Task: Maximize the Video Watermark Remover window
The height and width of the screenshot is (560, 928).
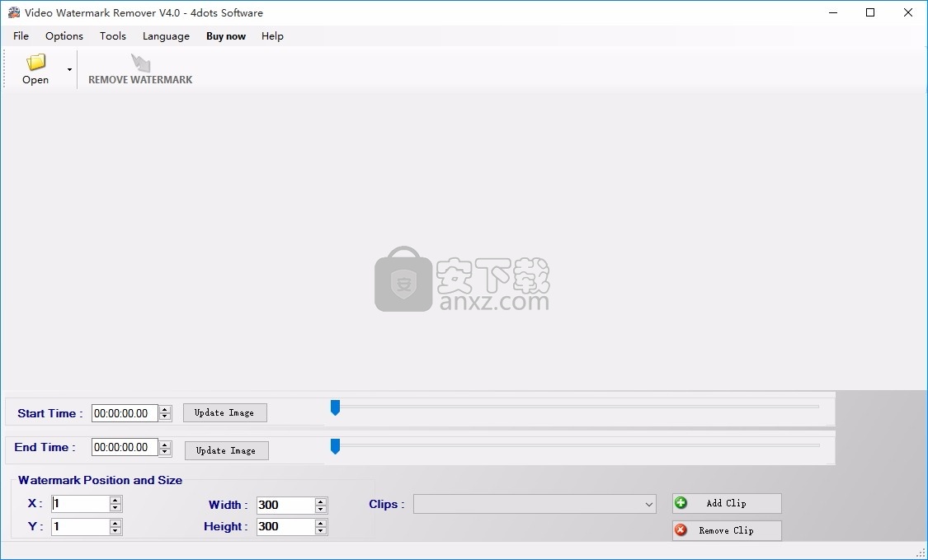Action: coord(870,12)
